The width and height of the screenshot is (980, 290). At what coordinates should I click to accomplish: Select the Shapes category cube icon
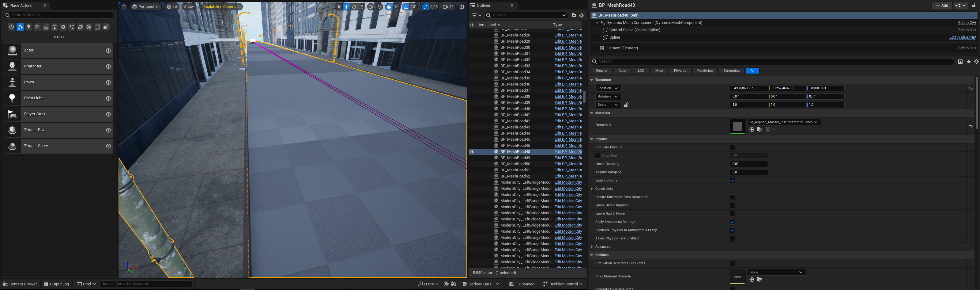pos(37,27)
